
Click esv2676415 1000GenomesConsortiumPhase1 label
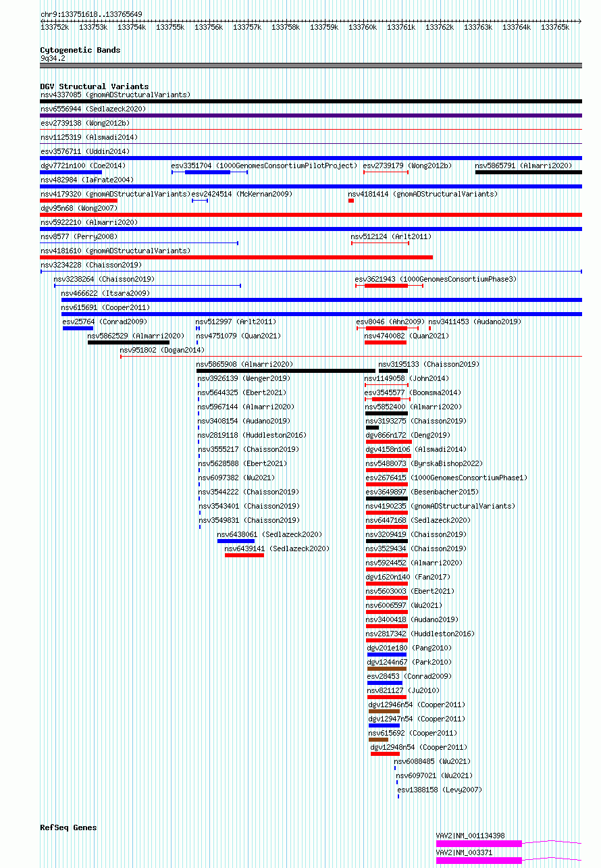(x=446, y=478)
